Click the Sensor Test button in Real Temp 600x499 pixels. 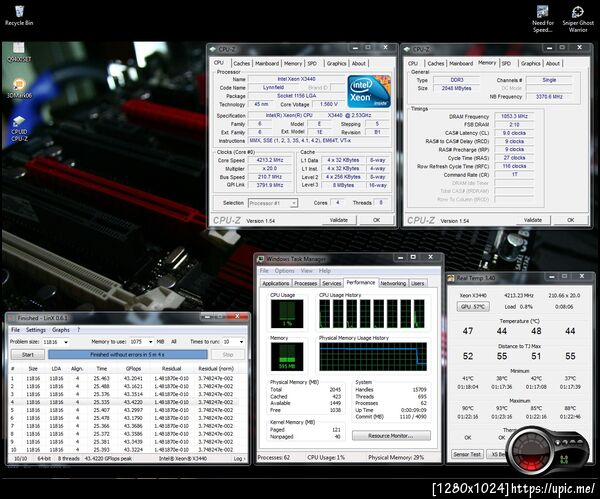[x=467, y=454]
